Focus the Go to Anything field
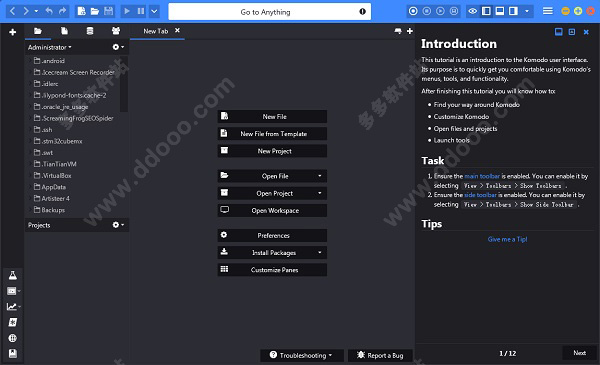Viewport: 600px width, 365px height. click(269, 12)
